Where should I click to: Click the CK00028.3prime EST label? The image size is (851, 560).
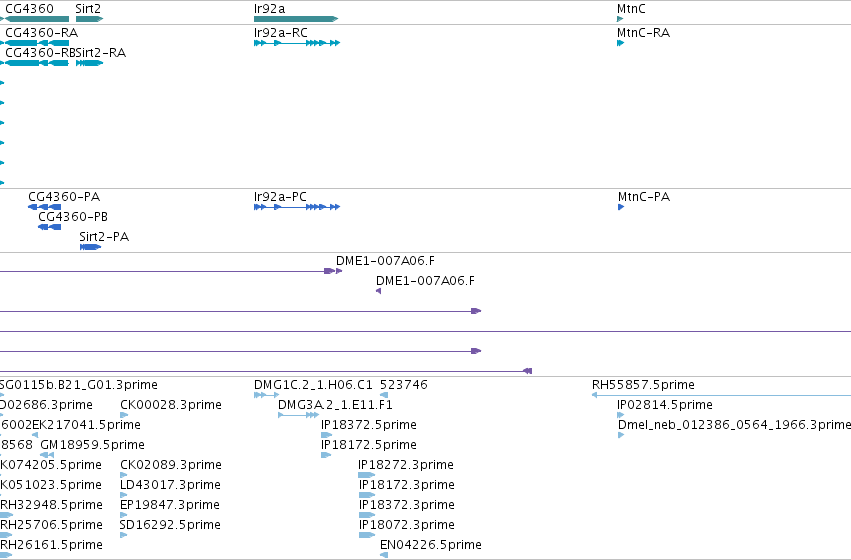click(x=171, y=405)
